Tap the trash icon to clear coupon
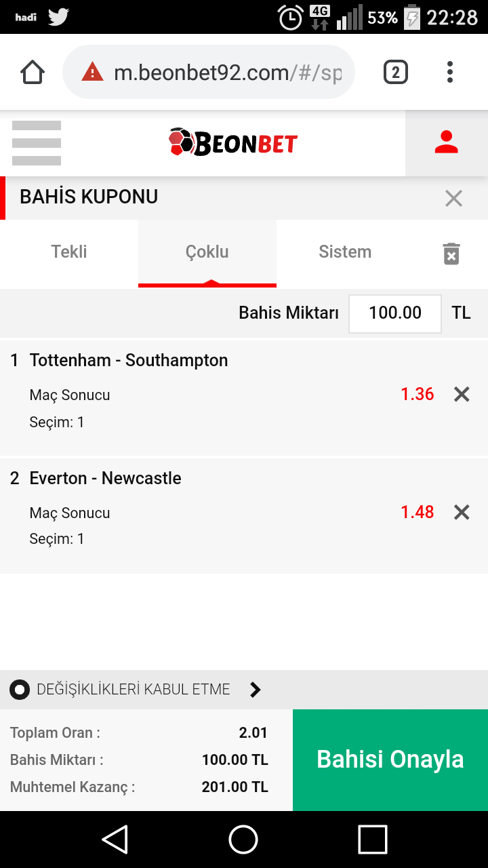 [x=451, y=254]
